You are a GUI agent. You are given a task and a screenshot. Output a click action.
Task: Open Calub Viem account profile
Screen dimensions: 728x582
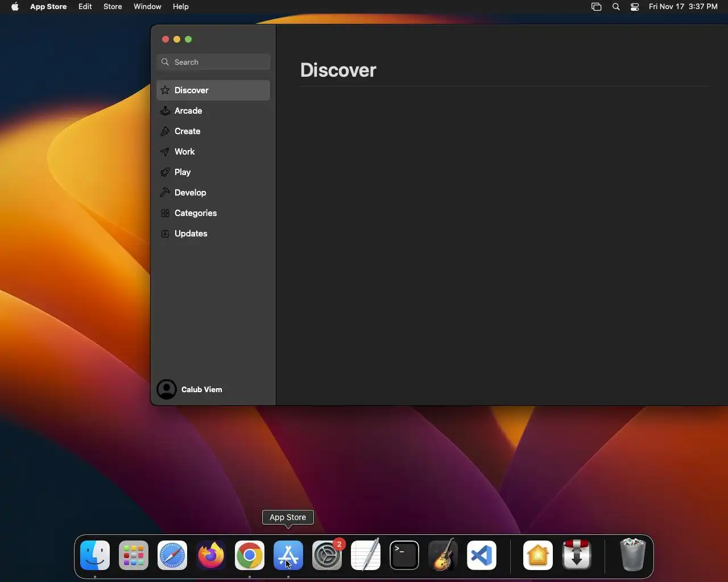(x=190, y=389)
